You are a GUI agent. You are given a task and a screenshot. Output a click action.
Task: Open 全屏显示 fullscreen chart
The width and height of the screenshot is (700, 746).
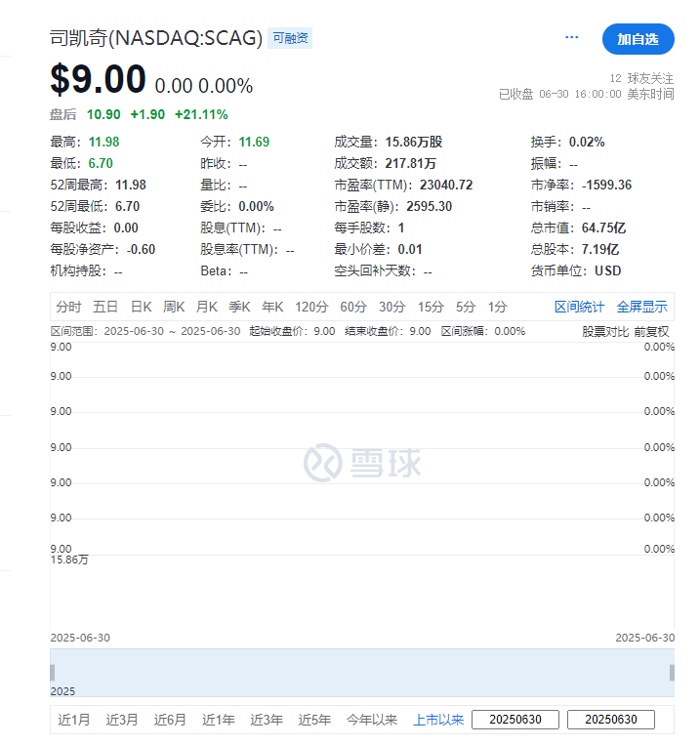point(642,307)
